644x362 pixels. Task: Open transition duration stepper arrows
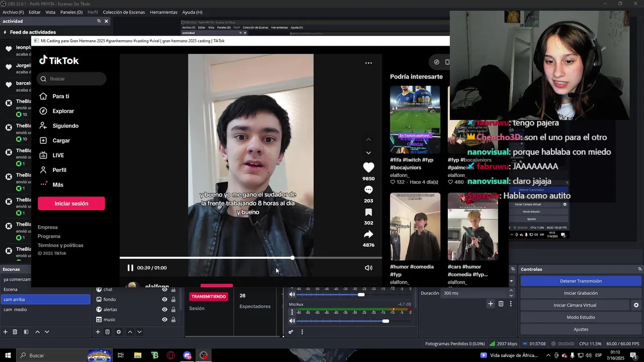tap(511, 293)
